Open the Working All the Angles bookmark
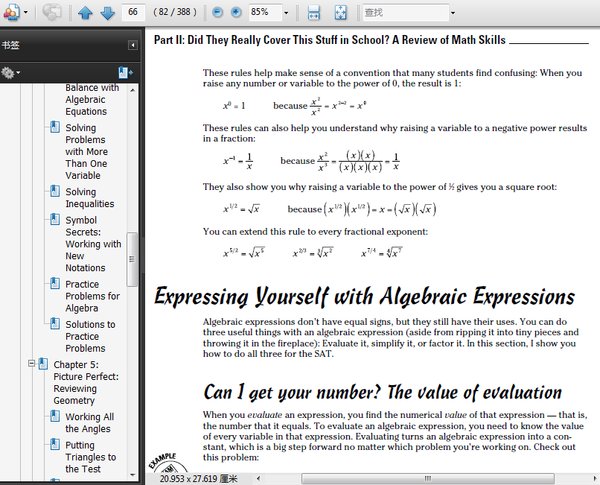 [x=90, y=423]
